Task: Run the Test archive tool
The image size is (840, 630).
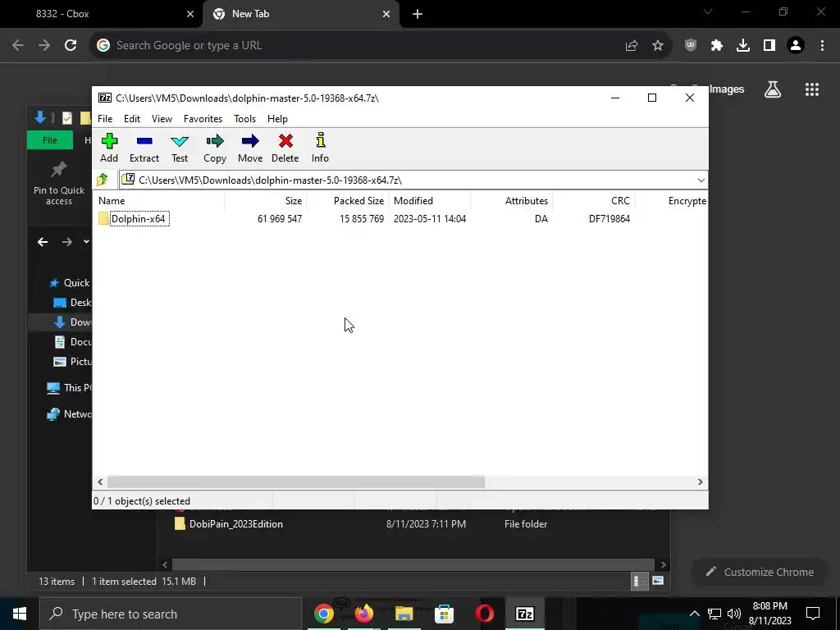Action: coord(180,148)
